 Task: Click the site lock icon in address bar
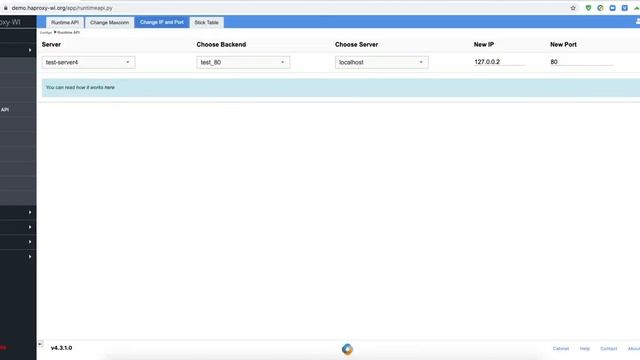click(x=5, y=8)
